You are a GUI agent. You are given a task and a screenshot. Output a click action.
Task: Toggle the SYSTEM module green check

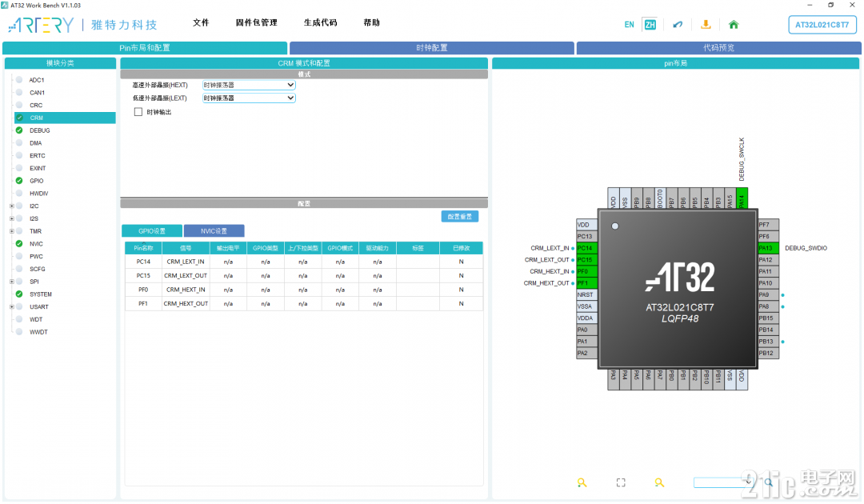[19, 294]
